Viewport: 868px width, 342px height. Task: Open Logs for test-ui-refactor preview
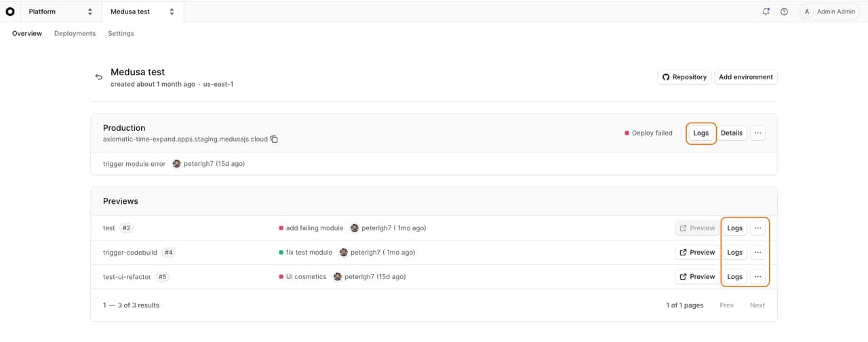point(735,277)
